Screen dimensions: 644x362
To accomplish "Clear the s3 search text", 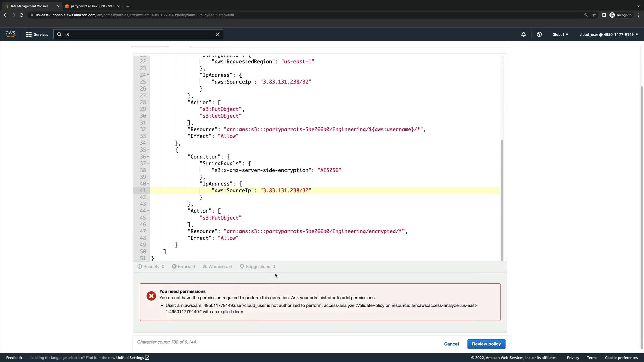I will tap(218, 34).
